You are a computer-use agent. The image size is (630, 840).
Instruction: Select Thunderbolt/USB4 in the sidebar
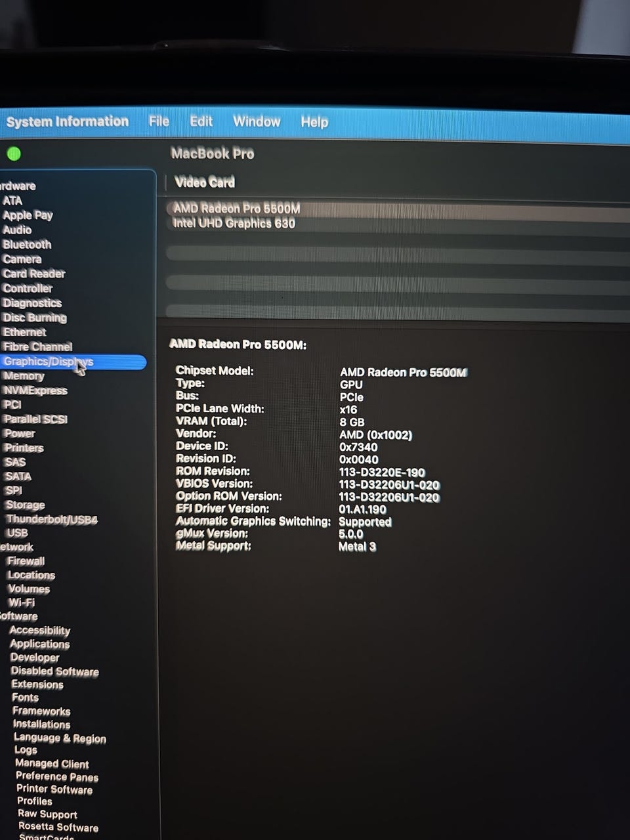click(52, 520)
